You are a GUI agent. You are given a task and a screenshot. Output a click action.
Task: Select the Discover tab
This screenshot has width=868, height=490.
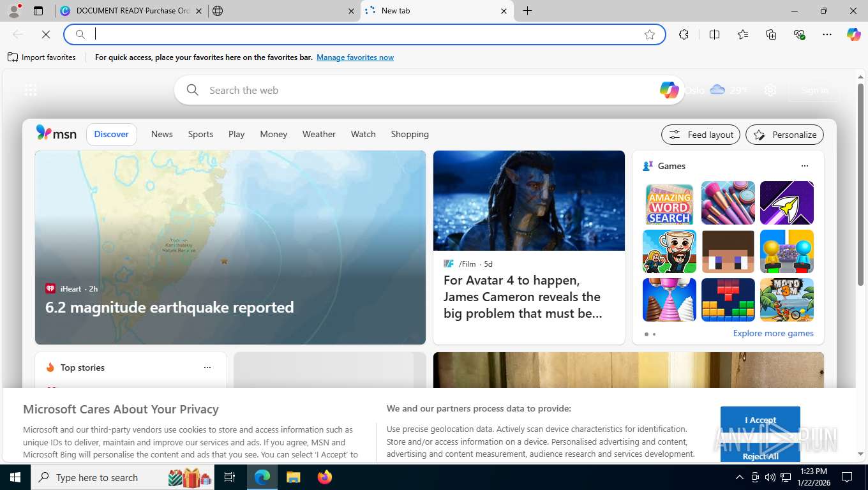[112, 134]
